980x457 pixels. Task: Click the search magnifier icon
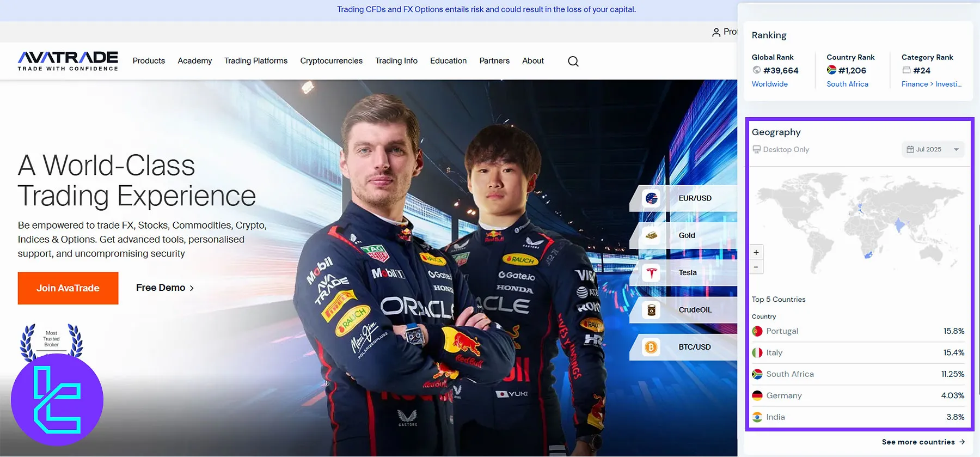click(x=573, y=62)
